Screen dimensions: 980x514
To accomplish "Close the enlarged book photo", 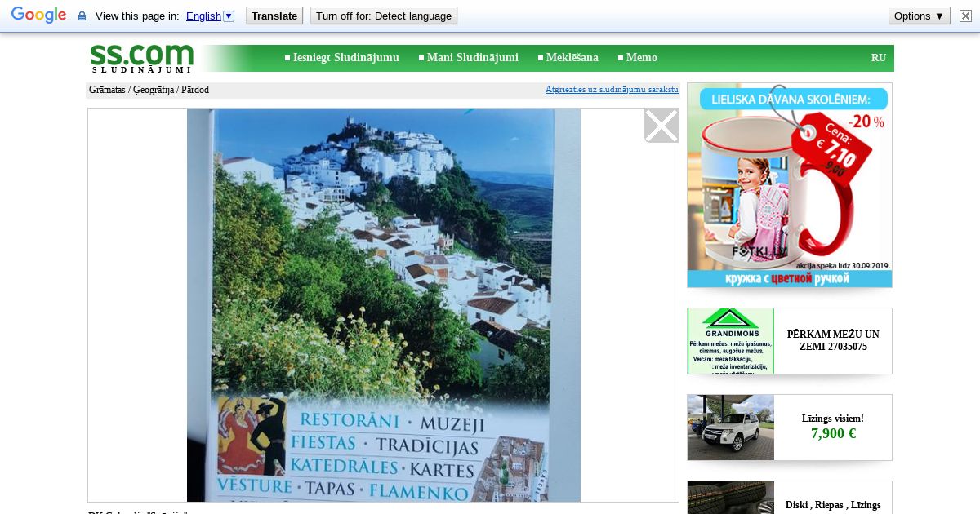I will tap(661, 126).
